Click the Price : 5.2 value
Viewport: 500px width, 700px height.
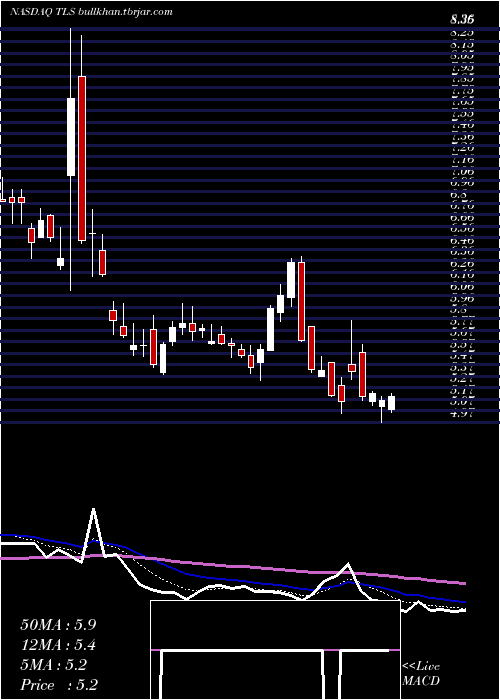point(59,685)
